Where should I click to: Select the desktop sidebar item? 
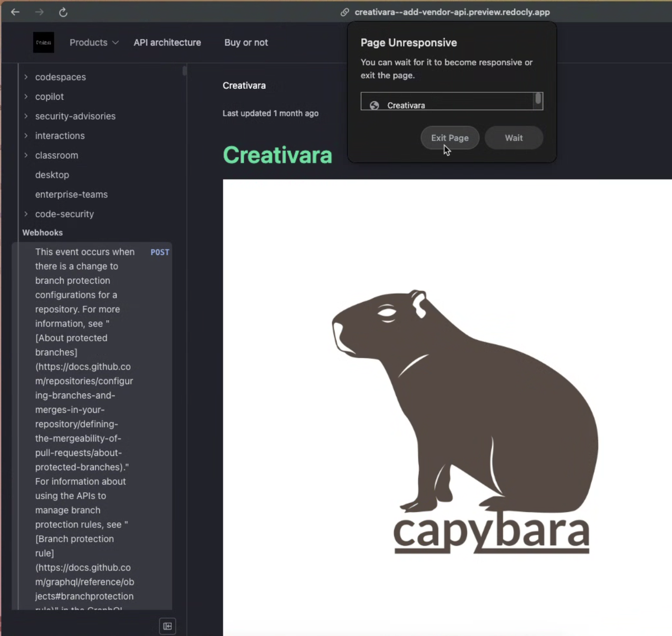pyautogui.click(x=52, y=175)
